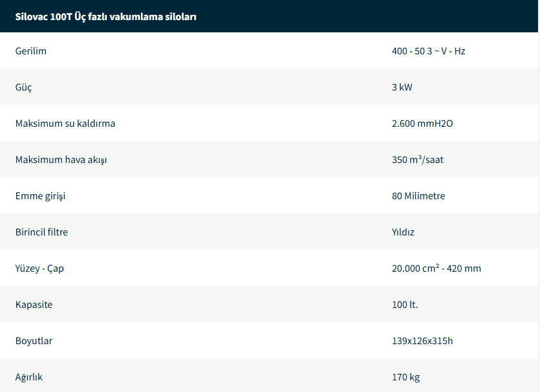Viewport: 540px width, 392px height.
Task: Click the power value '3 kW'
Action: [402, 87]
